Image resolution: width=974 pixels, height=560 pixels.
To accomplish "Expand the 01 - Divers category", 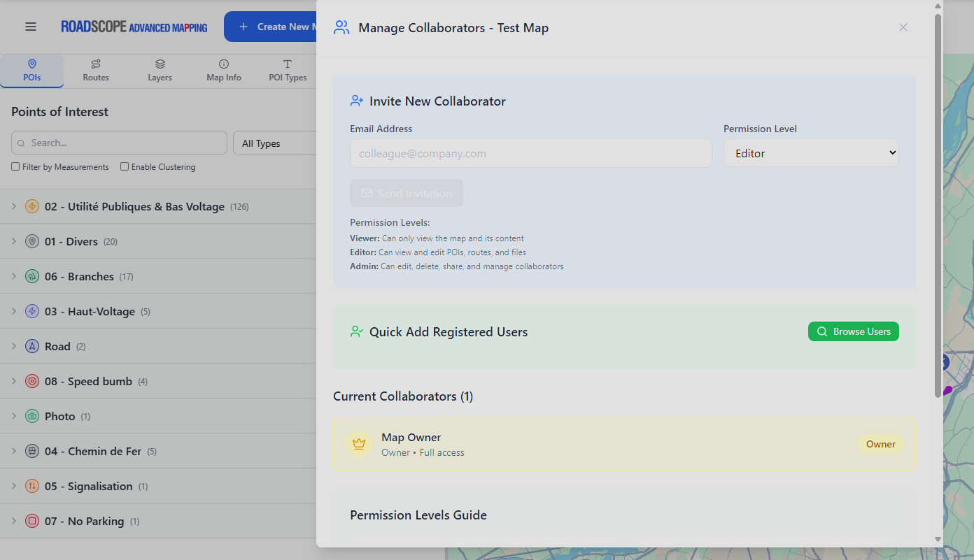I will pos(13,241).
